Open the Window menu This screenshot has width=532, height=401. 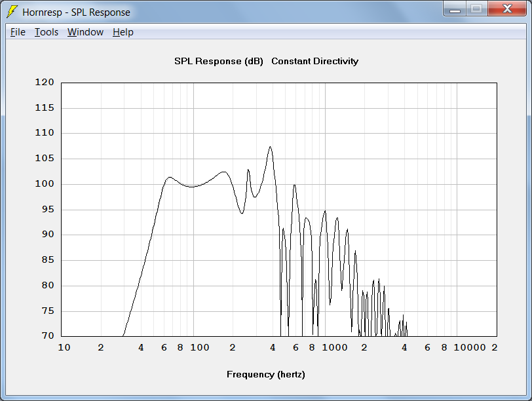coord(85,32)
